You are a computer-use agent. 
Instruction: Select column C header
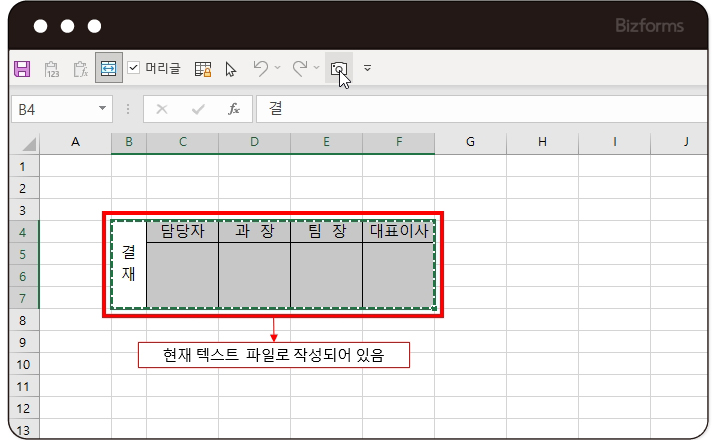click(182, 142)
